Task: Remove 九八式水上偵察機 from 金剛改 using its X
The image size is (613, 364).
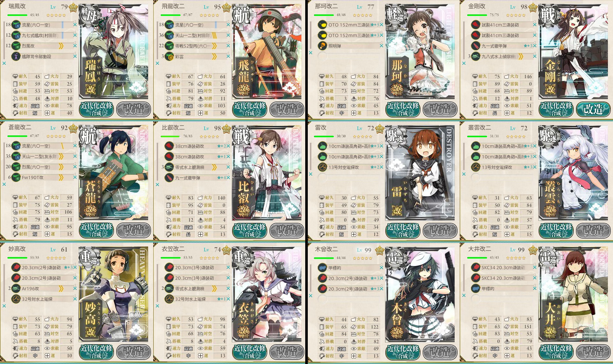Action: point(534,56)
